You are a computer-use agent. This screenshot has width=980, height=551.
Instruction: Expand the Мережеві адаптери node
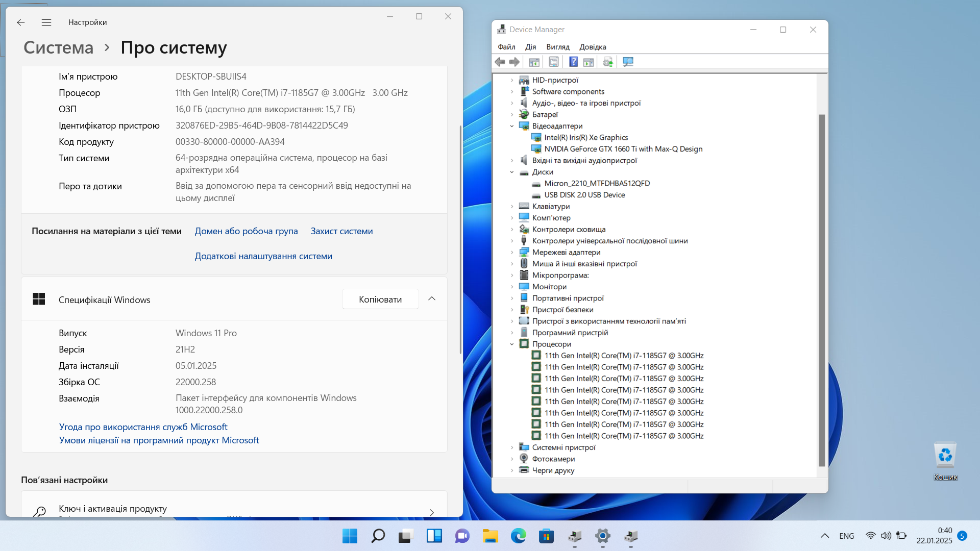(x=512, y=252)
